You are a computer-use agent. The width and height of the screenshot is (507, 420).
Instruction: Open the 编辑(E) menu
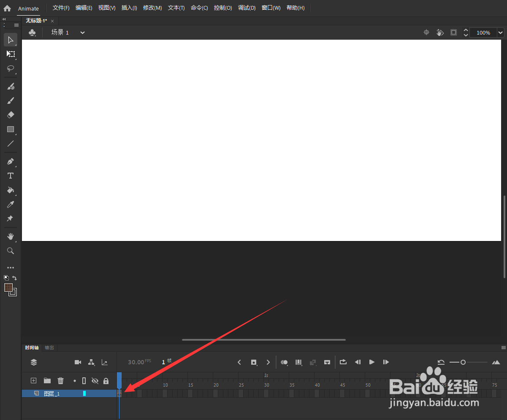click(x=84, y=8)
